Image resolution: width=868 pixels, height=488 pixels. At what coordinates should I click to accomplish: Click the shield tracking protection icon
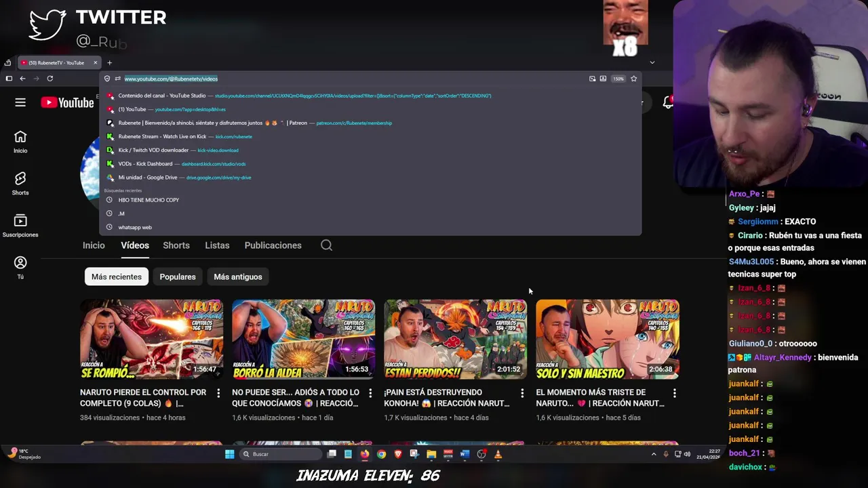107,79
